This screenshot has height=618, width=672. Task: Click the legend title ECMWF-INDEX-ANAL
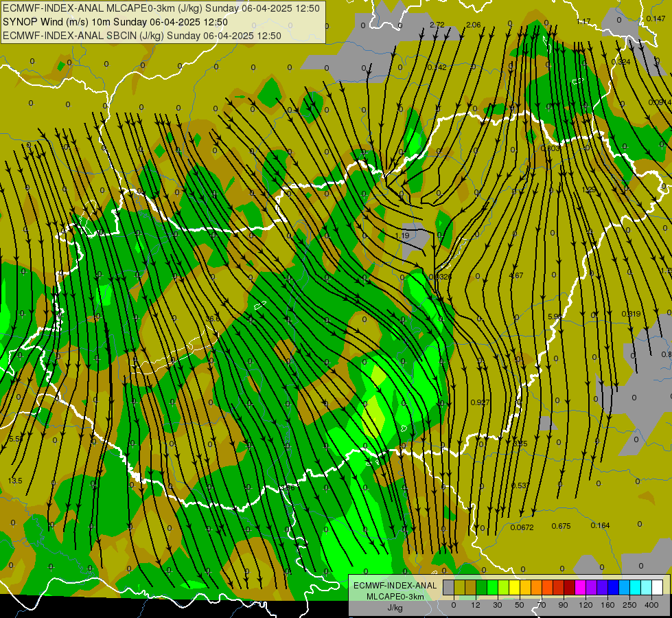(x=395, y=586)
